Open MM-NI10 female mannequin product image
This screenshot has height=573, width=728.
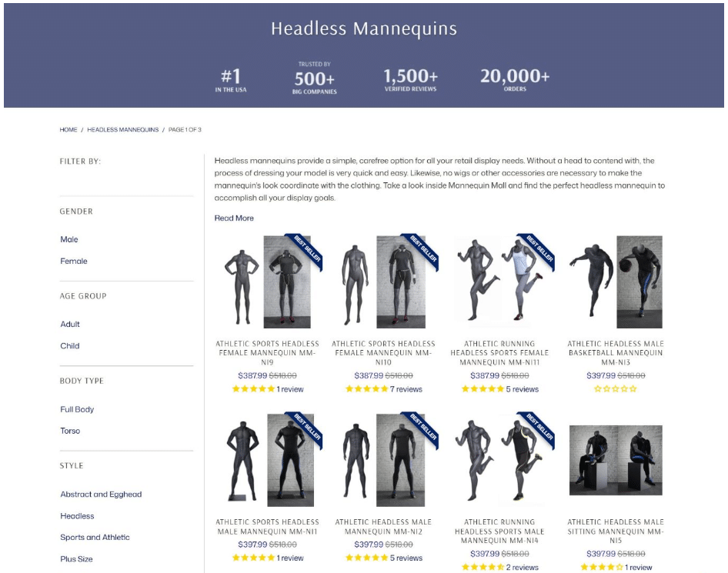pyautogui.click(x=383, y=282)
